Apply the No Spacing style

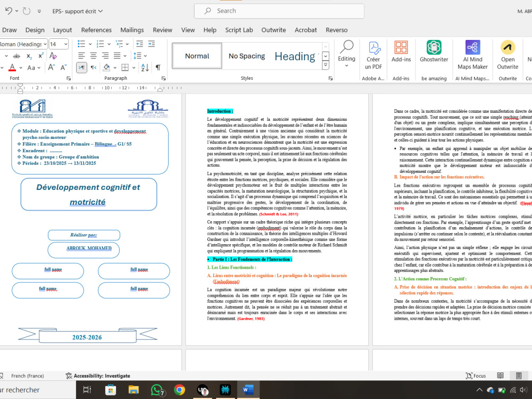point(247,56)
